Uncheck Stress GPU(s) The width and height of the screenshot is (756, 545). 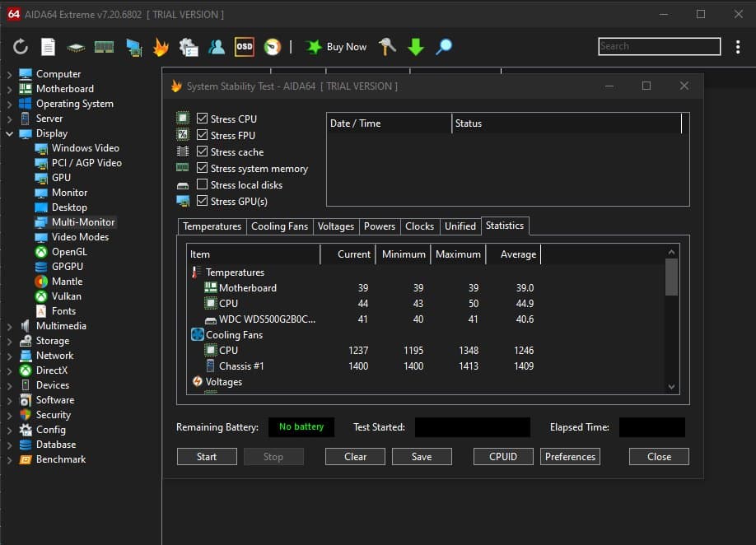[202, 200]
